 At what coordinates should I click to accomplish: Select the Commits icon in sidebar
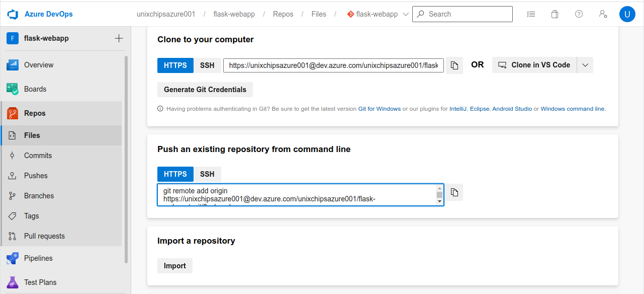pyautogui.click(x=13, y=156)
